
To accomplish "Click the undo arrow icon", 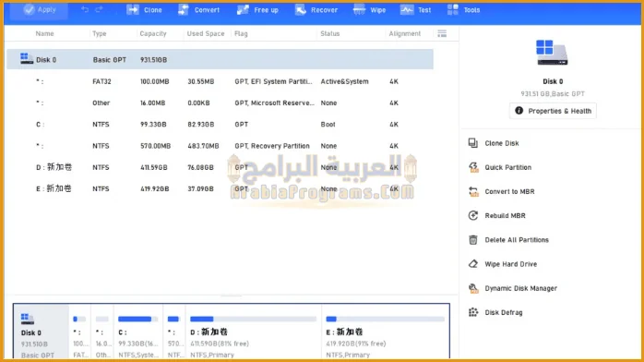I will (x=85, y=9).
